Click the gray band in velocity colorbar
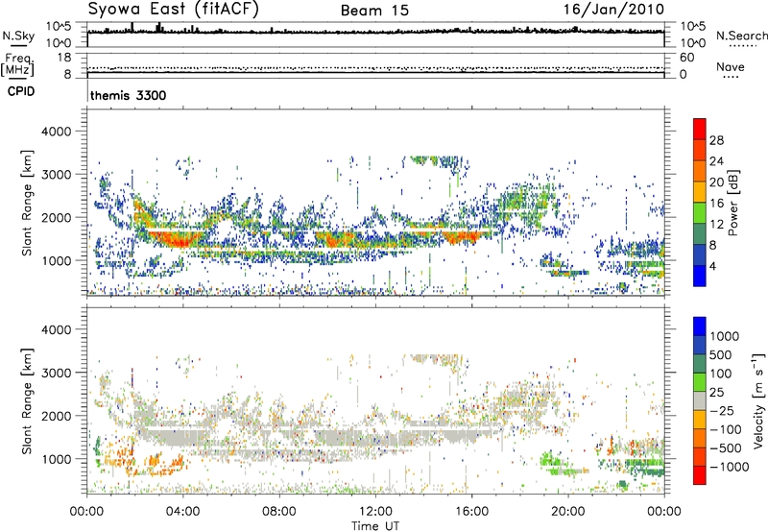 (700, 400)
